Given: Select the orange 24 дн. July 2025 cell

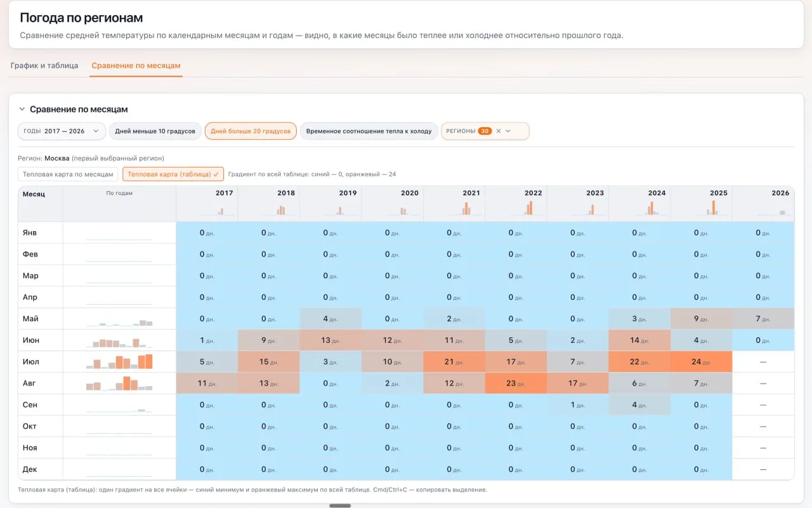Looking at the screenshot, I should tap(701, 361).
